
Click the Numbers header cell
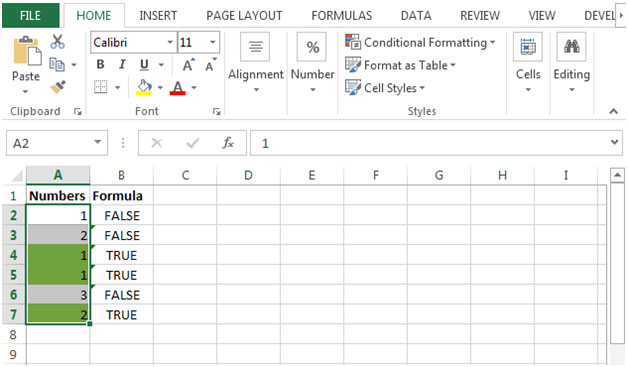click(58, 196)
